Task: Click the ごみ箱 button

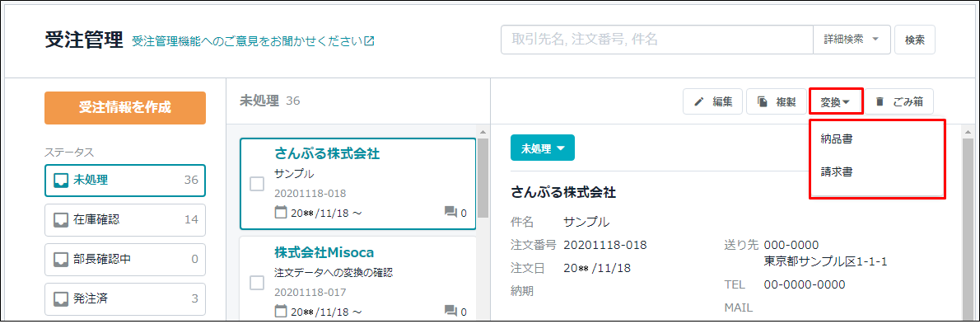Action: (899, 102)
